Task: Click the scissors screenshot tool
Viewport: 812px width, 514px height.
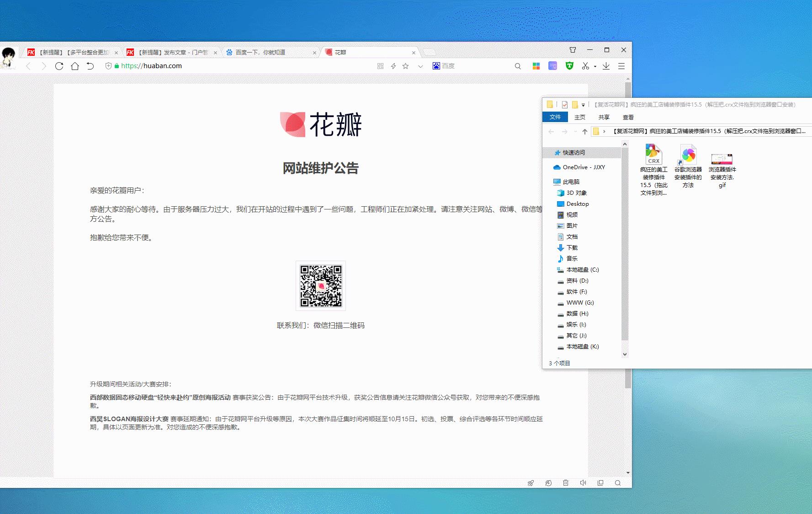Action: 585,66
